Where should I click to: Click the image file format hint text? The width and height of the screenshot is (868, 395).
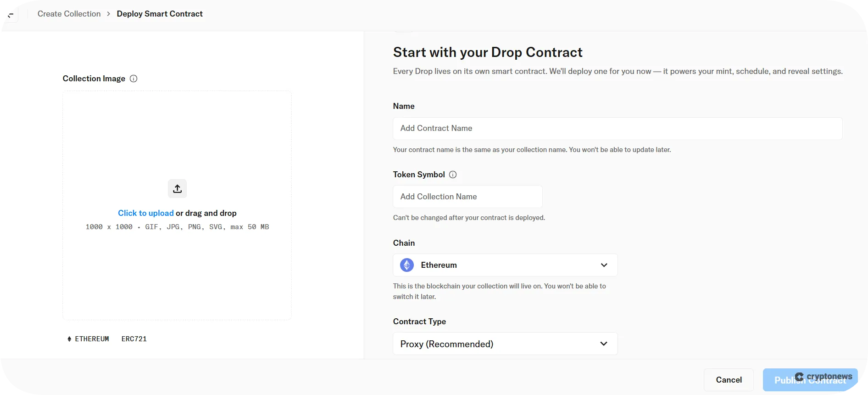tap(177, 227)
